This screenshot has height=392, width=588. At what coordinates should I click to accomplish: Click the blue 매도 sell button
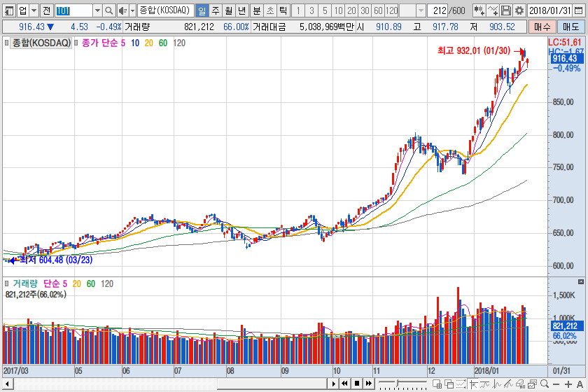coord(570,27)
